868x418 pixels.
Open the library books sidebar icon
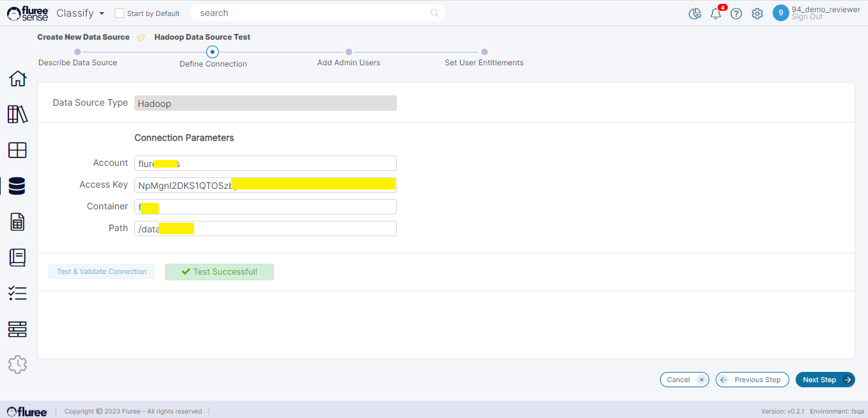(17, 115)
